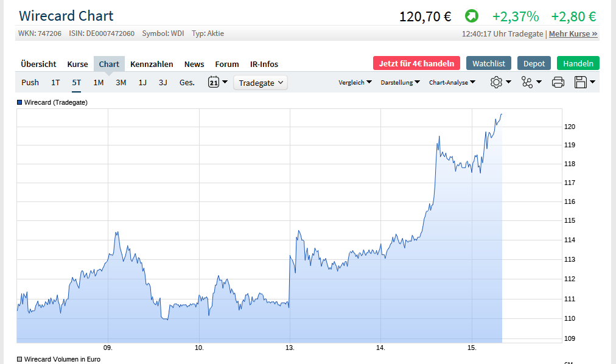The width and height of the screenshot is (616, 364).
Task: Click the green refresh quote icon
Action: [471, 16]
